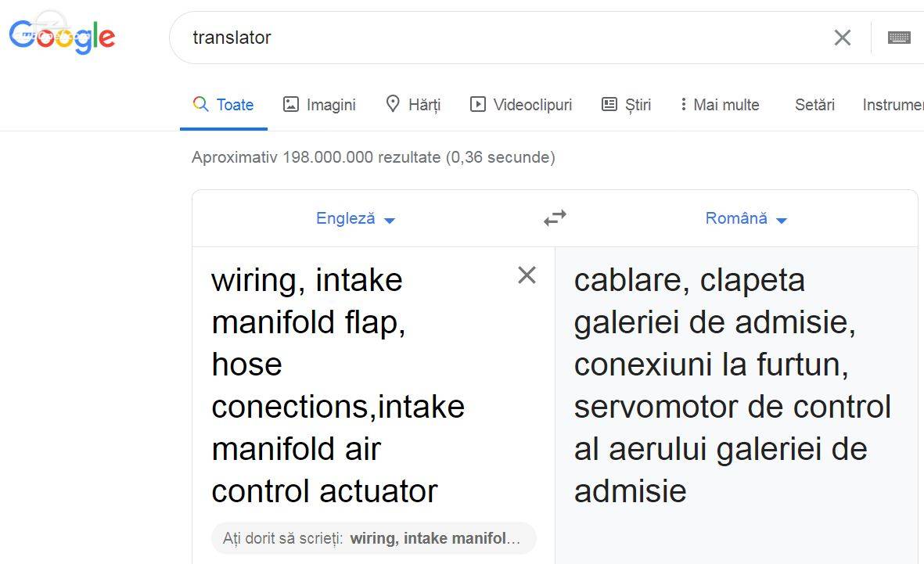Viewport: 924px width, 564px height.
Task: Clear the search box with the X icon
Action: pos(843,38)
